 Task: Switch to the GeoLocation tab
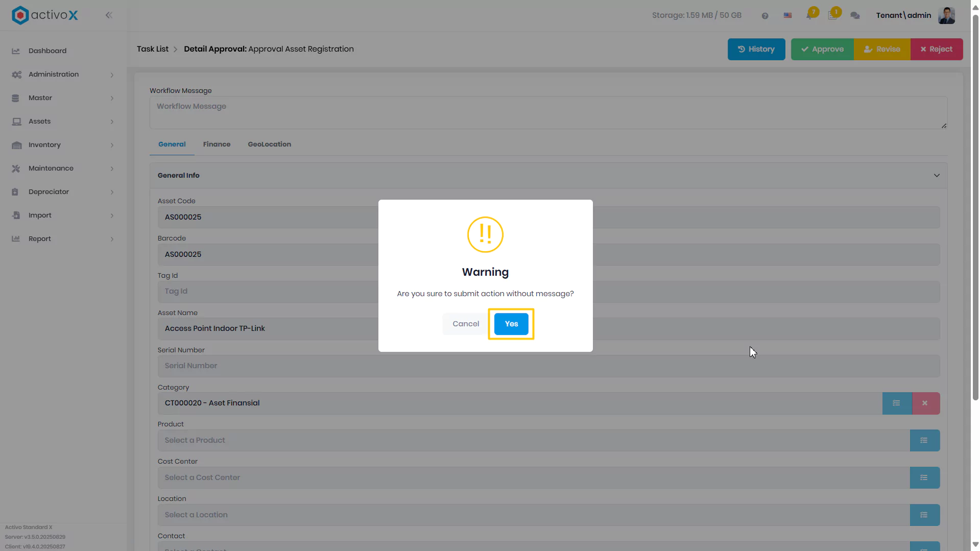click(270, 145)
